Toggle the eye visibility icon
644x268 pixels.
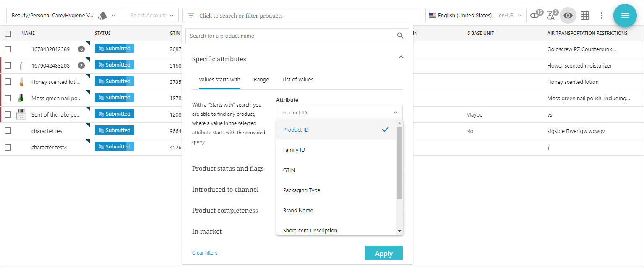[x=568, y=16]
